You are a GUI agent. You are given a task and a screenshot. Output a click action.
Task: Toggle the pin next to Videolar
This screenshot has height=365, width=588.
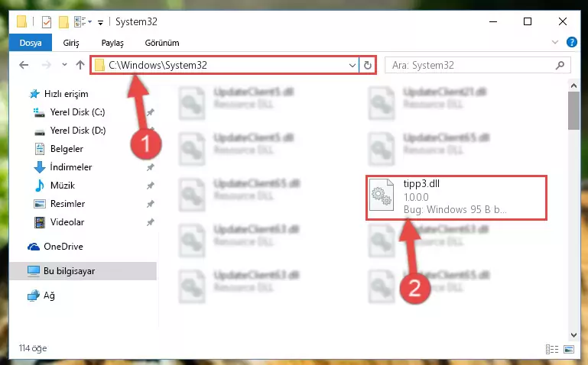click(151, 222)
